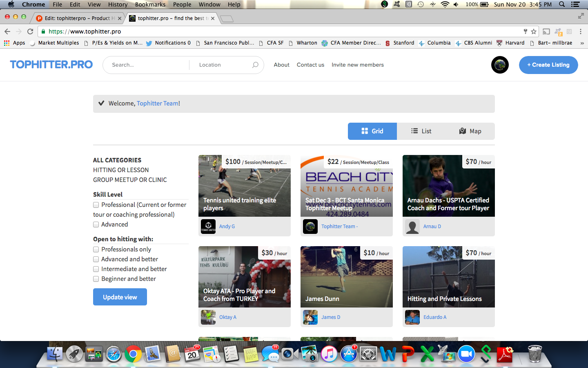588x368 pixels.
Task: Click Andy G's small avatar
Action: [208, 227]
